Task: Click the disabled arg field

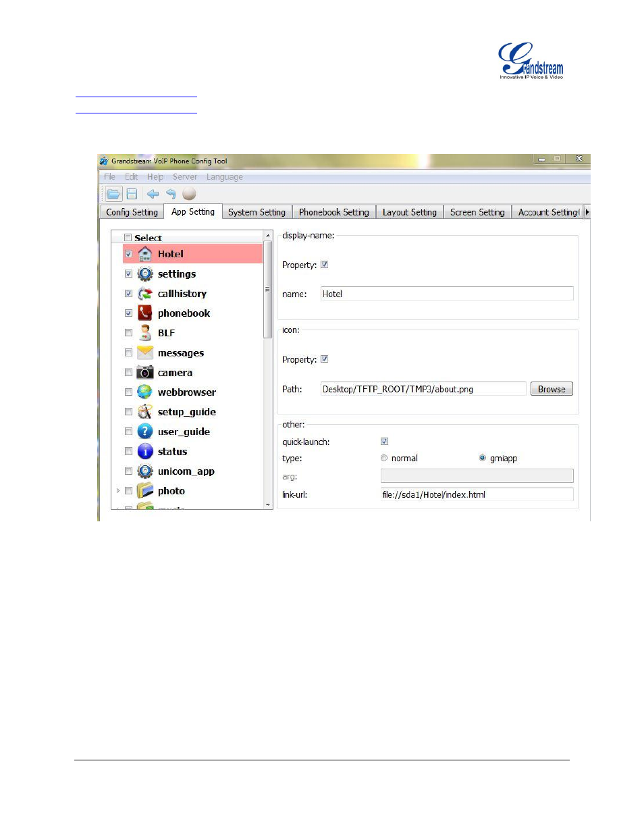Action: 477,476
